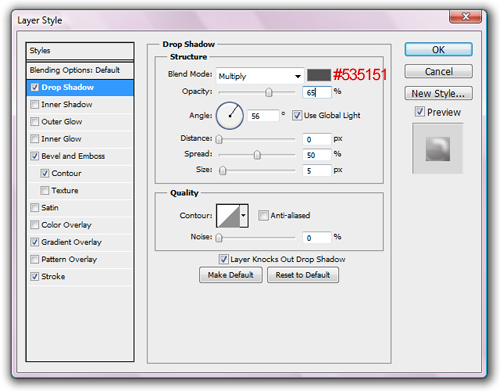Open the Satin settings label

tap(50, 208)
